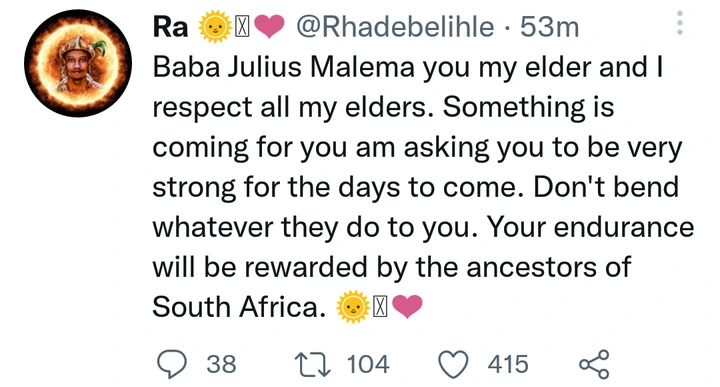The width and height of the screenshot is (720, 387).
Task: Open the 53m timestamp link
Action: coord(549,27)
